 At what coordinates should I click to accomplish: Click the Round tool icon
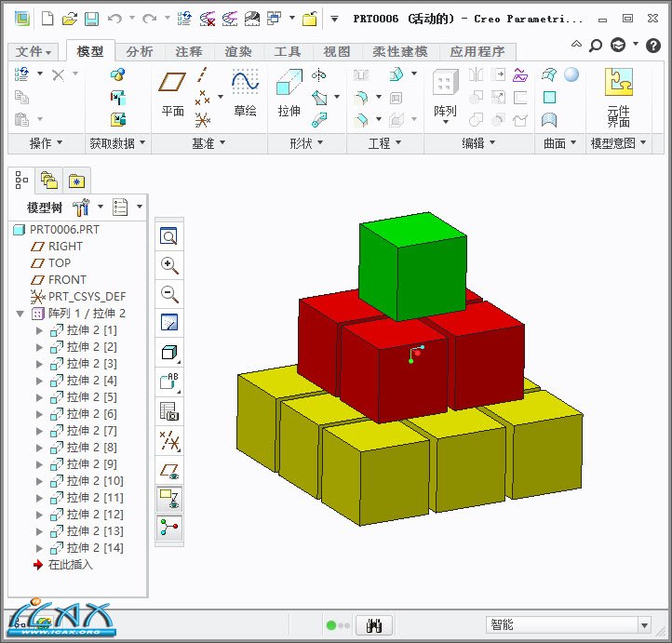(x=361, y=98)
